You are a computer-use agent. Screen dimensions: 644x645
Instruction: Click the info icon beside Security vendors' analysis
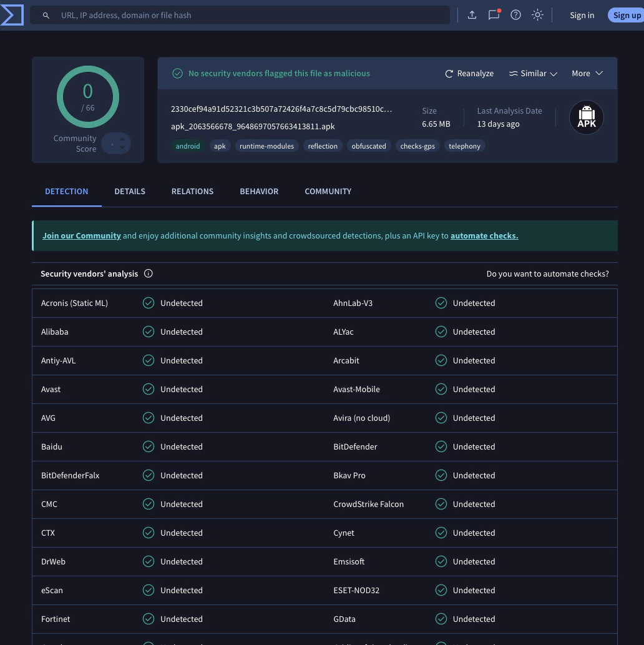coord(149,273)
